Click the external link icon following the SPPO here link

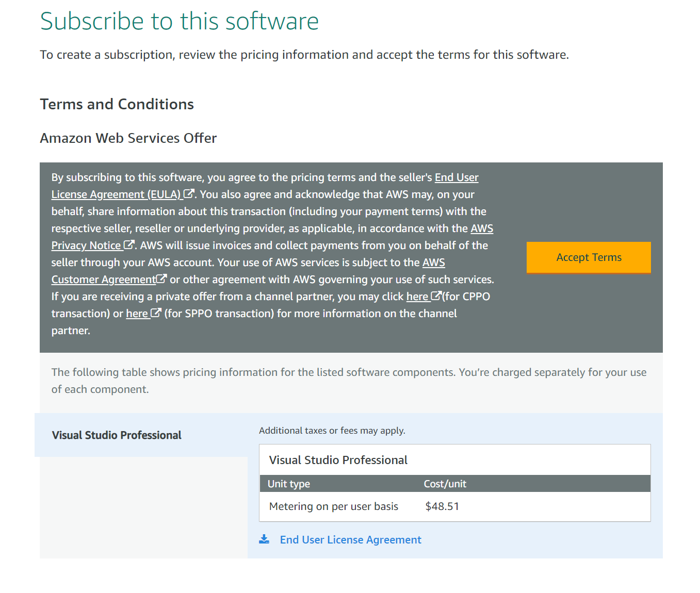pyautogui.click(x=155, y=312)
